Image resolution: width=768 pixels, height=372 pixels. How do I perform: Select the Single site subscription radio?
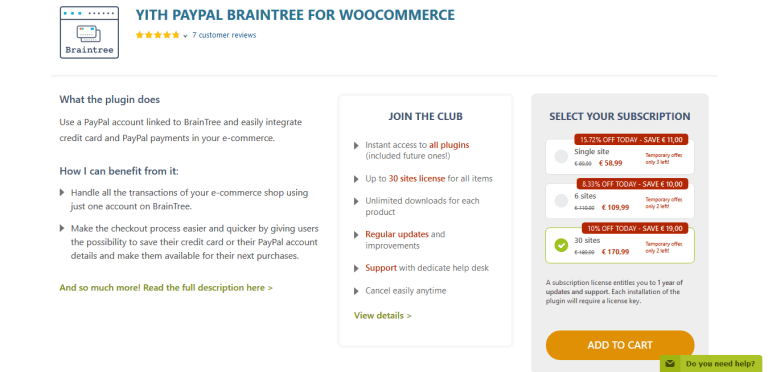coord(561,157)
